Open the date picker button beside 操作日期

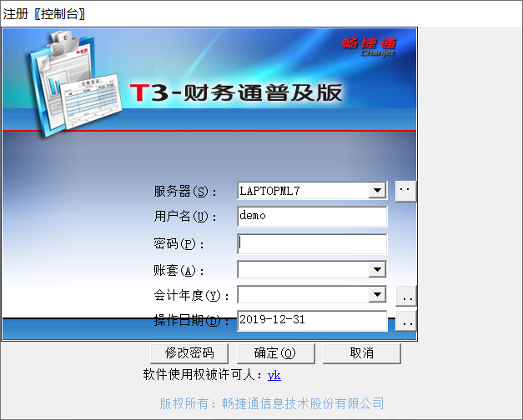click(406, 321)
